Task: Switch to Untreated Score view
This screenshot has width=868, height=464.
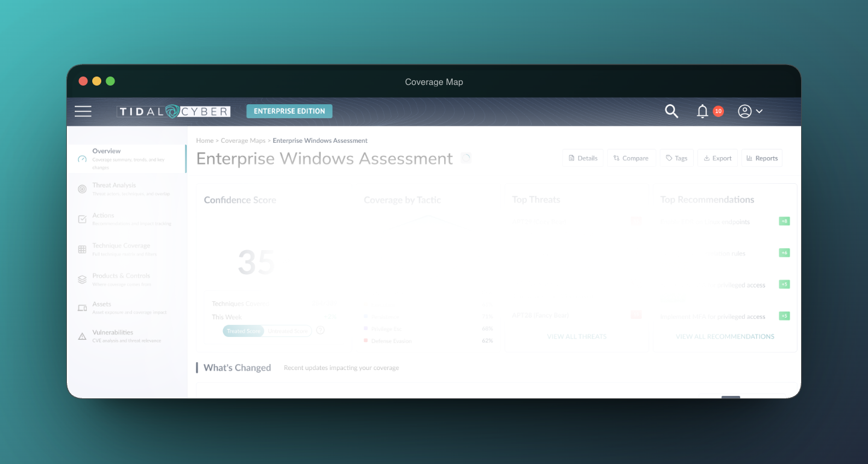Action: pyautogui.click(x=288, y=331)
